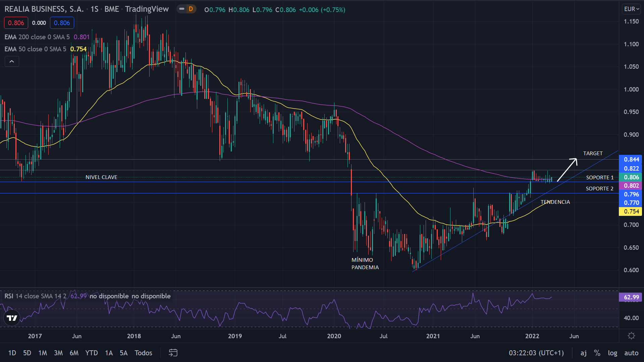This screenshot has height=362, width=644.
Task: Click the EMA 200 indicator label
Action: [37, 37]
